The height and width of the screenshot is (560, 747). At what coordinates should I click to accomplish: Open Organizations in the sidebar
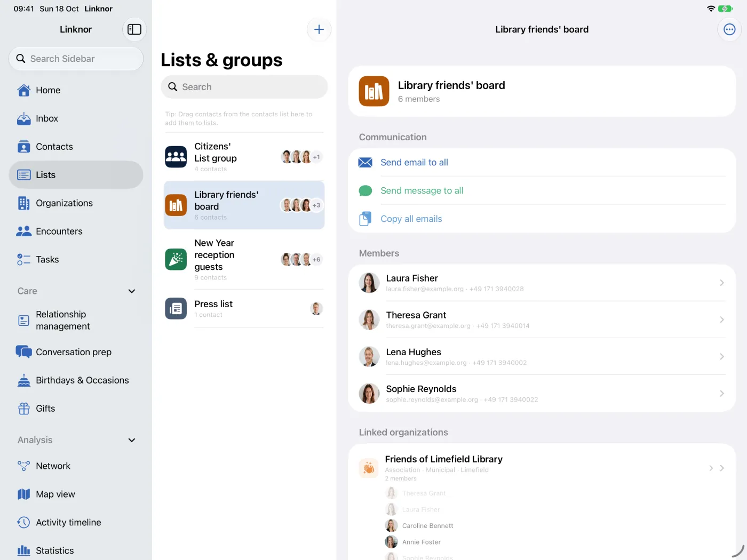point(76,203)
